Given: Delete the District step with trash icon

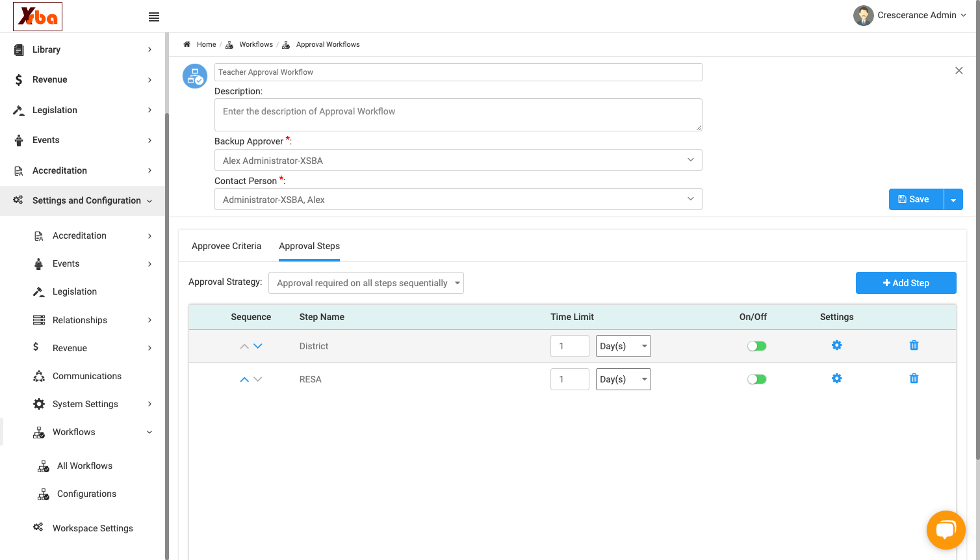Looking at the screenshot, I should [x=914, y=345].
